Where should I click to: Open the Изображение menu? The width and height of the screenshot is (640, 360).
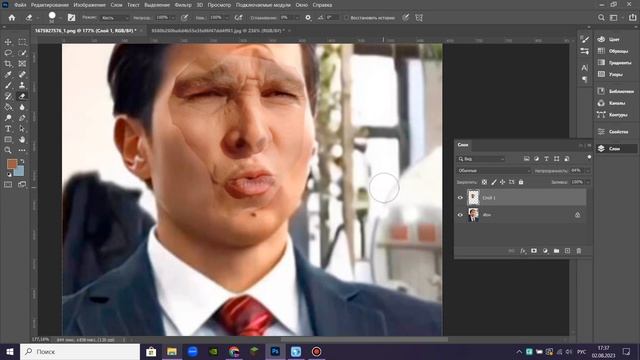click(89, 5)
